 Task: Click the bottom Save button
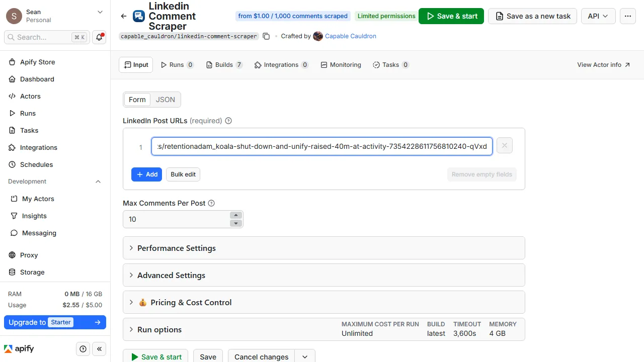coord(208,356)
